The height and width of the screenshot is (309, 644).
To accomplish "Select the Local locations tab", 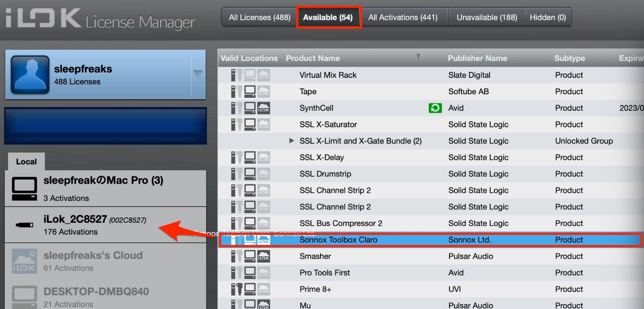I will click(x=26, y=161).
